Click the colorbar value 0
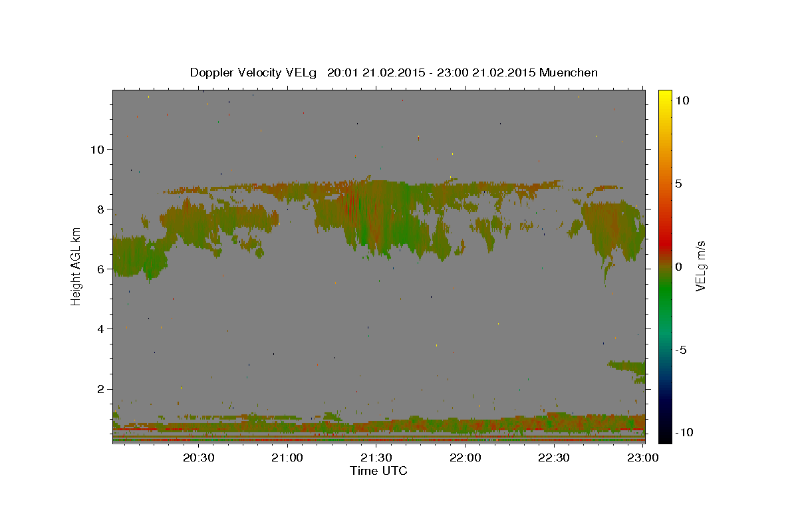This screenshot has height=532, width=798. tap(678, 267)
